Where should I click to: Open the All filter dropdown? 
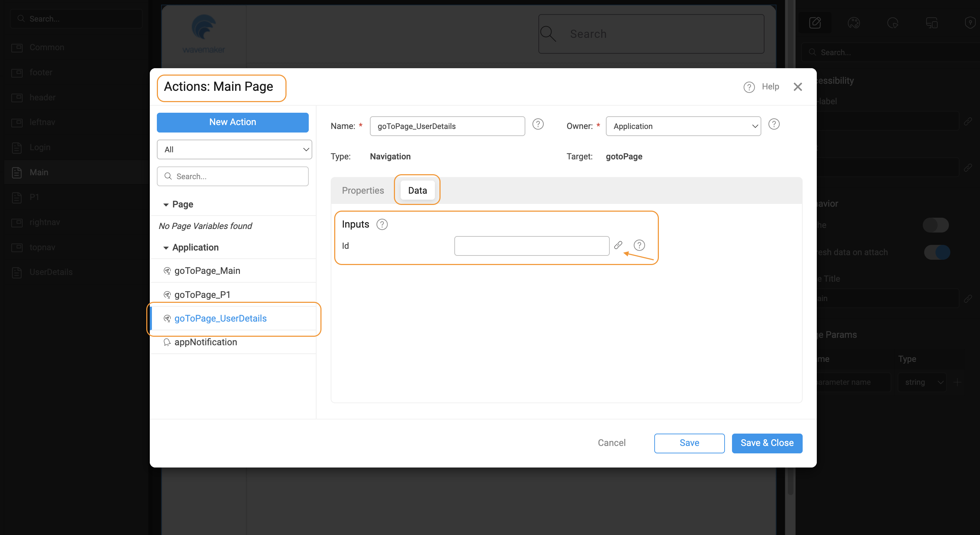pos(234,149)
